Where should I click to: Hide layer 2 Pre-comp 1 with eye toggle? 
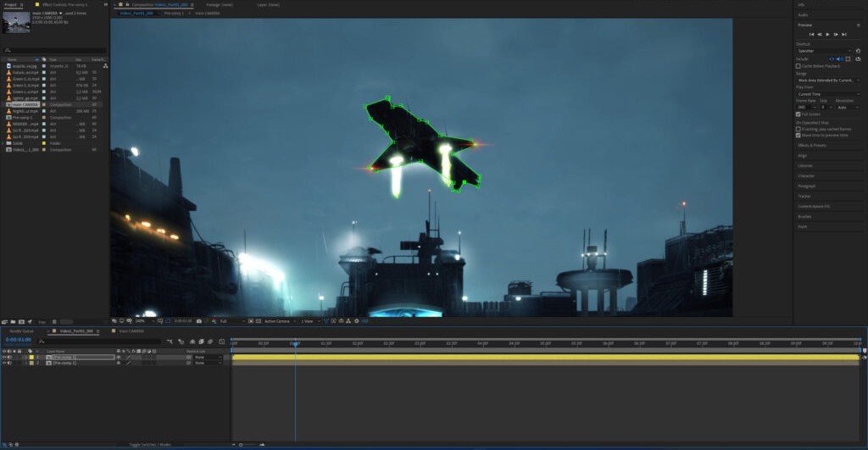(4, 363)
